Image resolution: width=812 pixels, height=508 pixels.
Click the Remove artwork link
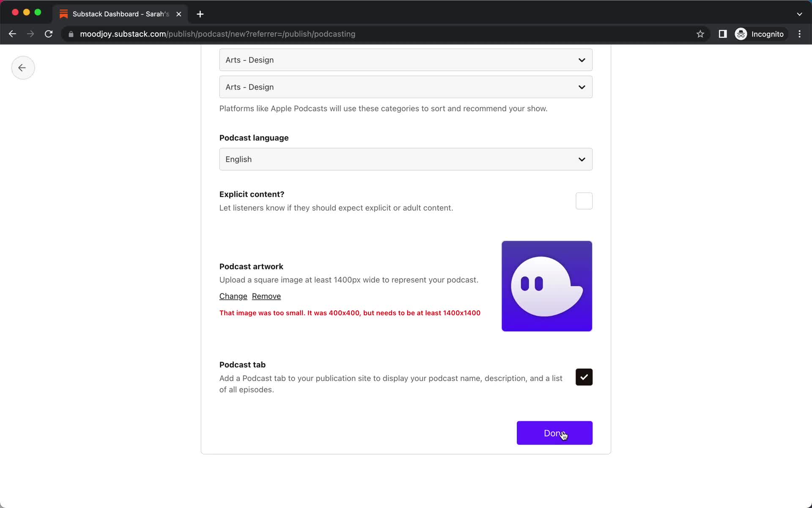(266, 296)
